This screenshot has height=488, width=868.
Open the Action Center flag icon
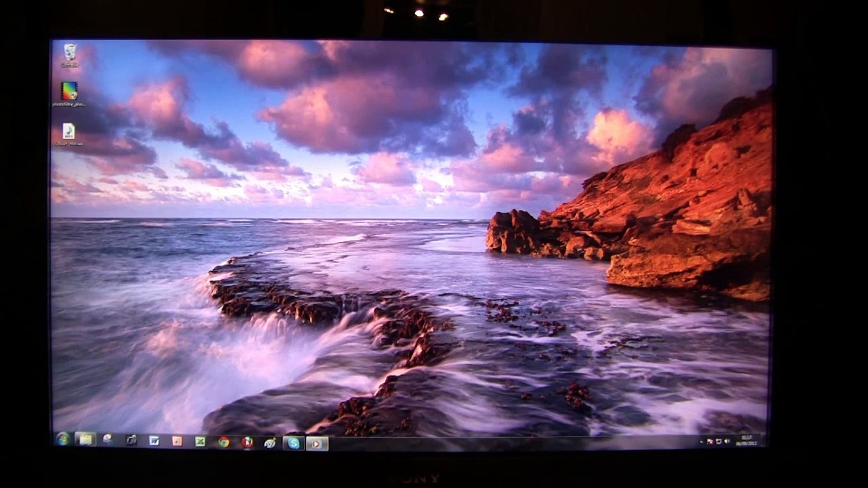click(x=711, y=441)
